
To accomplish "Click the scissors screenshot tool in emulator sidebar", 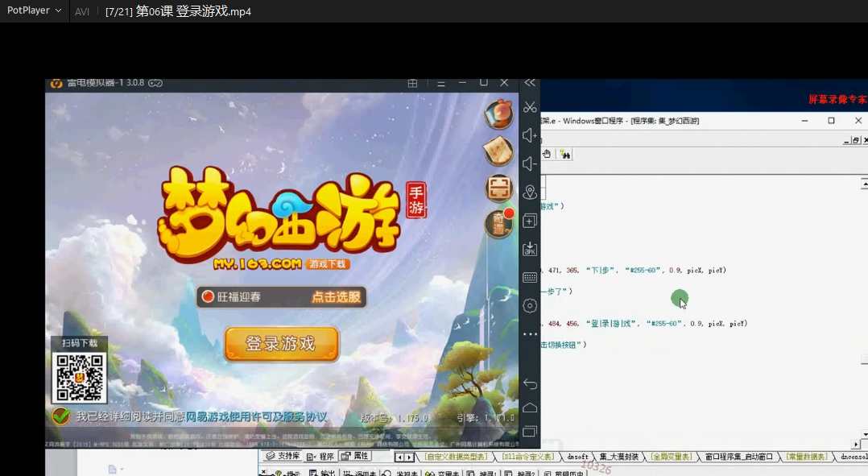I will tap(530, 107).
